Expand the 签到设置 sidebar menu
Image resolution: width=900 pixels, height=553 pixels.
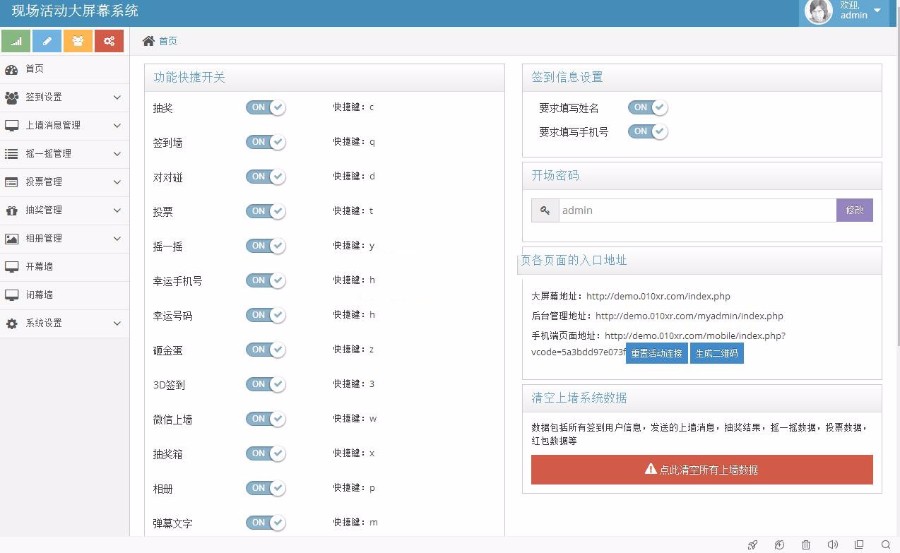(64, 97)
